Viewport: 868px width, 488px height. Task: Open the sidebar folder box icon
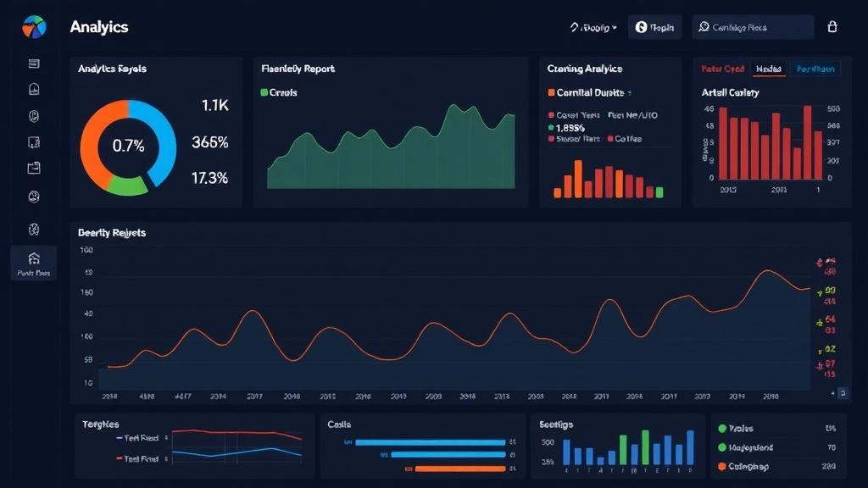click(34, 168)
